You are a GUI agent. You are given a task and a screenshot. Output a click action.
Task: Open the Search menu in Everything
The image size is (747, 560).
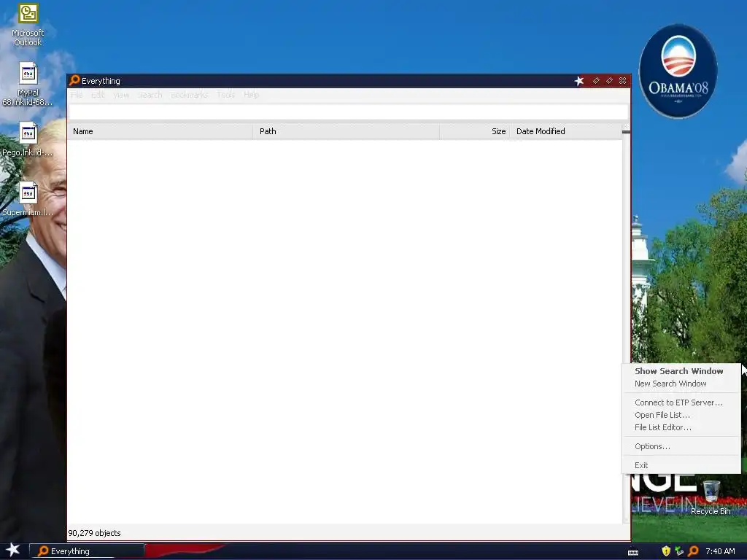(150, 95)
